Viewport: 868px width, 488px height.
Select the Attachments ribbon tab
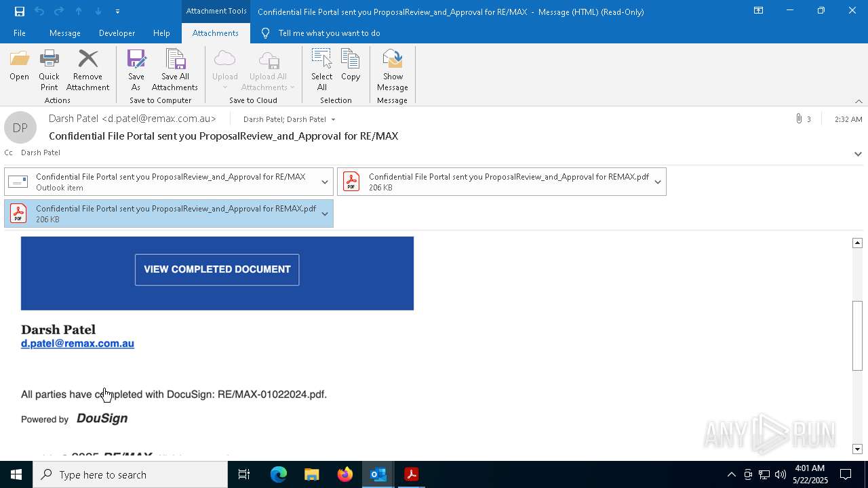pos(215,33)
